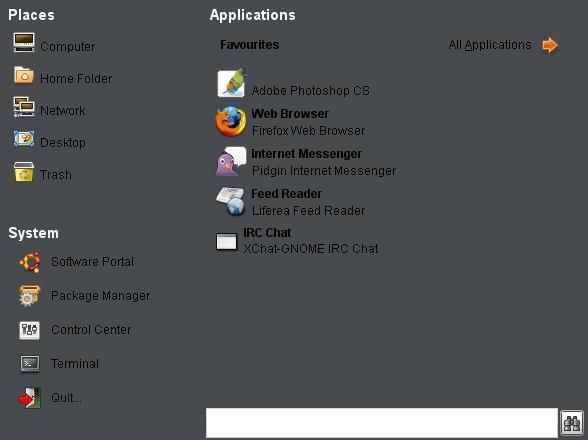Open the Desktop place icon
This screenshot has height=440, width=588.
[24, 139]
